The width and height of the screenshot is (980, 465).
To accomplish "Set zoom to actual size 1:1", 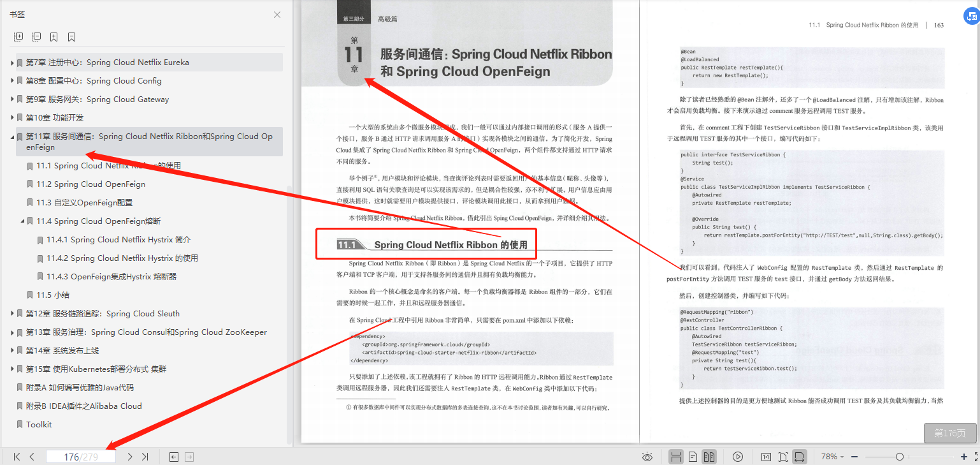I will click(766, 456).
